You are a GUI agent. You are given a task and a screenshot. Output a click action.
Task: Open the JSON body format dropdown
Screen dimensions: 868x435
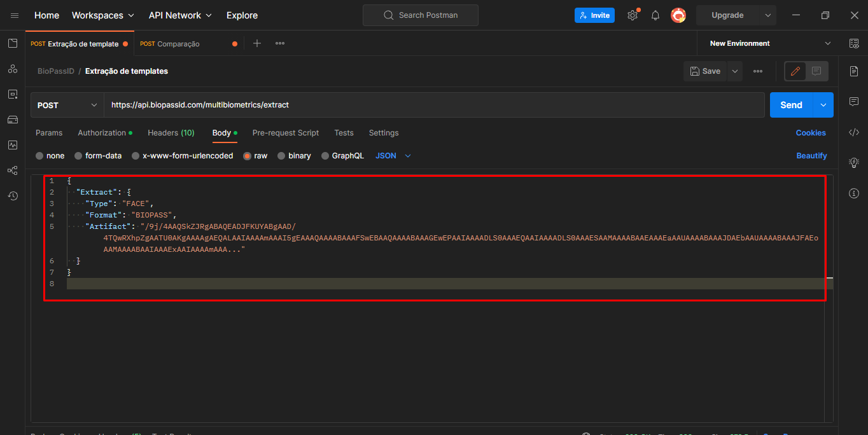pos(393,156)
